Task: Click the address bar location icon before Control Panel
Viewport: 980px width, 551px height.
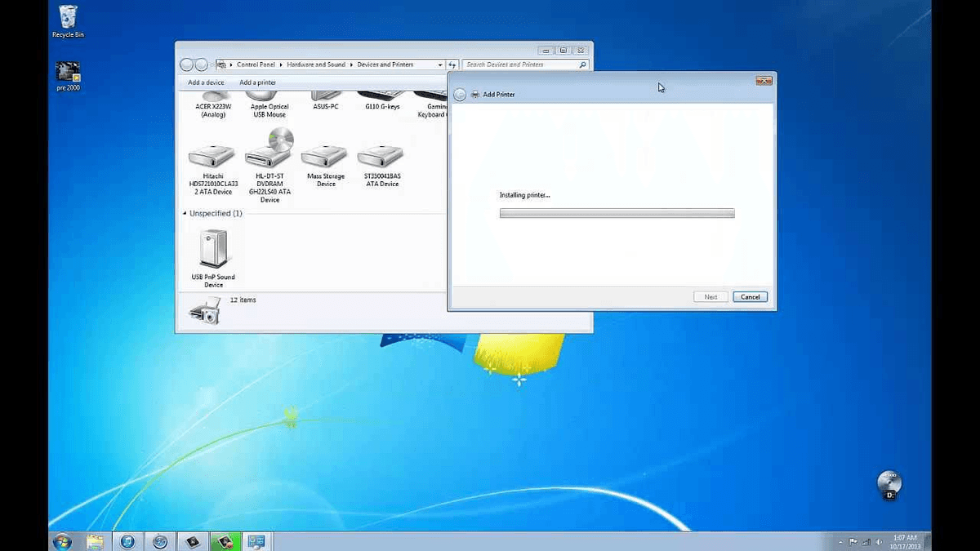Action: tap(222, 64)
